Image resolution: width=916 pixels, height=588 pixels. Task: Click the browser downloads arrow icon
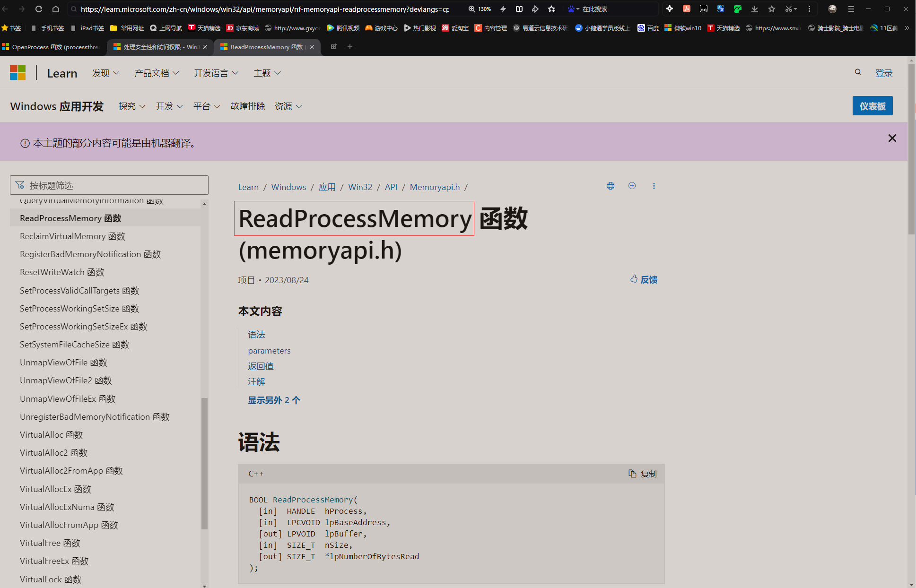[x=755, y=9]
